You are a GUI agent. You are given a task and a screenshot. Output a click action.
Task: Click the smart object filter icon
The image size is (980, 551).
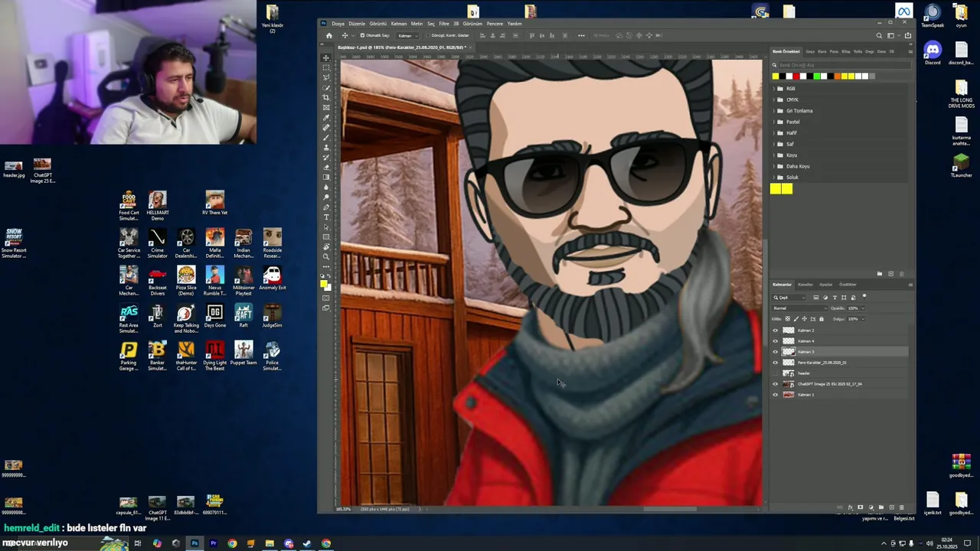[x=853, y=298]
